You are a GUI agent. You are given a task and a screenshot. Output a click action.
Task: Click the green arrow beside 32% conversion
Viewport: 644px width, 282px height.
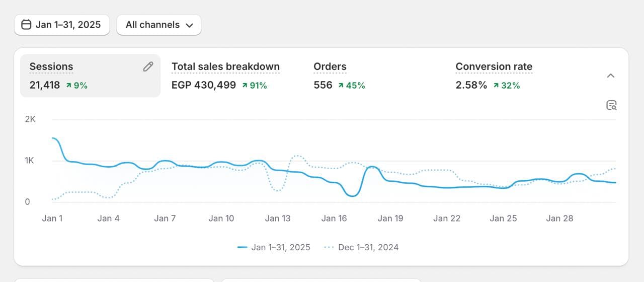click(496, 86)
